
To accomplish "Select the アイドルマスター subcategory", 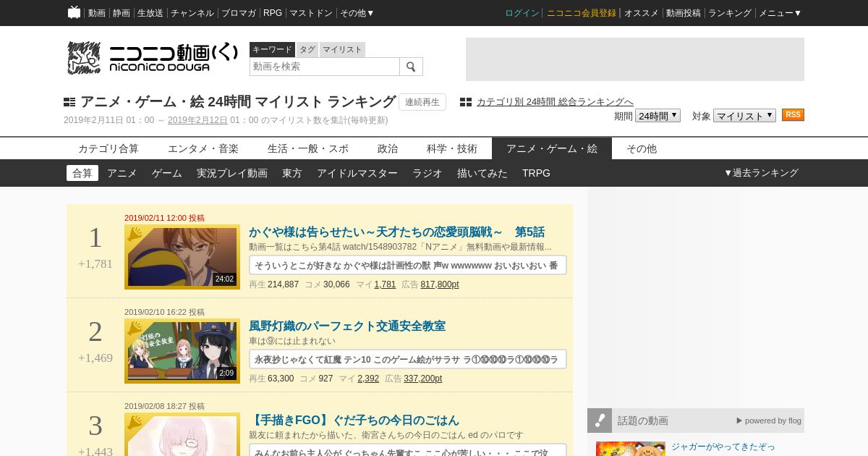I will [x=357, y=173].
